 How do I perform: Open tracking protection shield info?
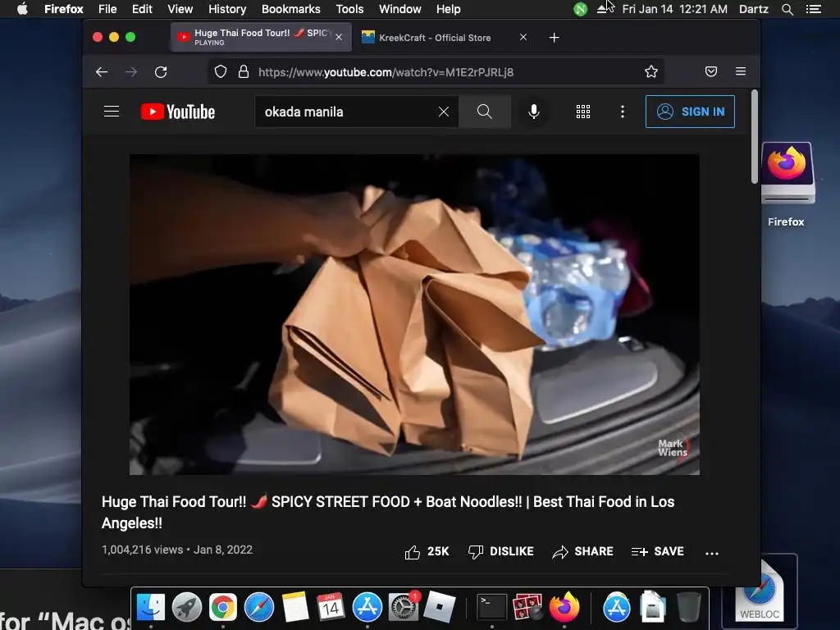221,72
